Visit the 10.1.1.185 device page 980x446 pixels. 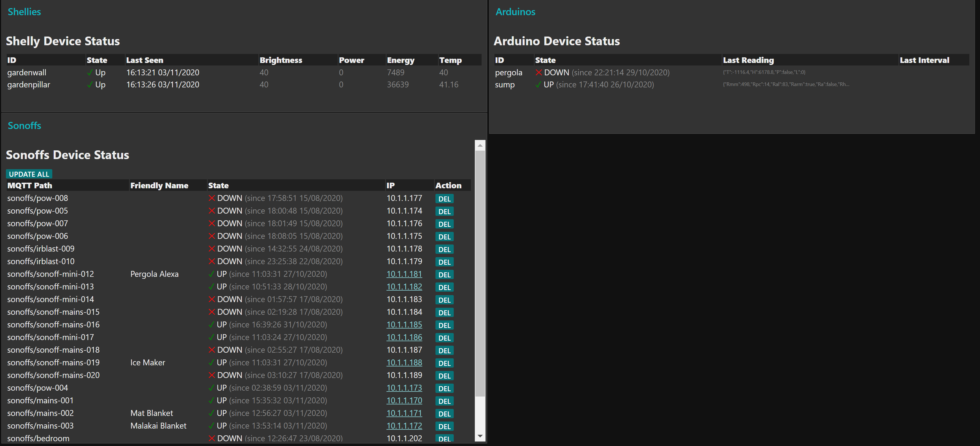(x=404, y=325)
